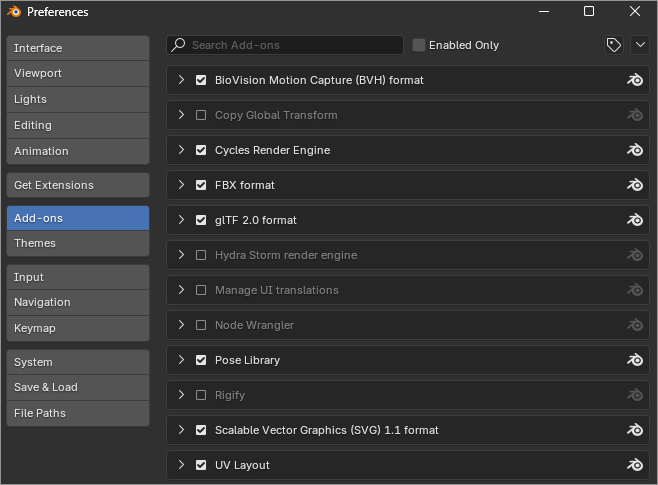Expand the Copy Global Transform add-on details

[x=181, y=115]
